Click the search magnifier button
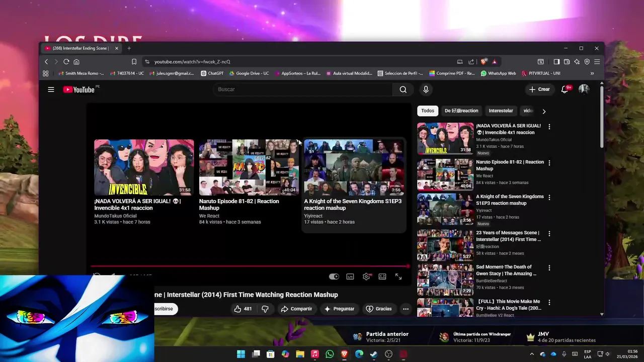The height and width of the screenshot is (362, 644). [x=403, y=89]
